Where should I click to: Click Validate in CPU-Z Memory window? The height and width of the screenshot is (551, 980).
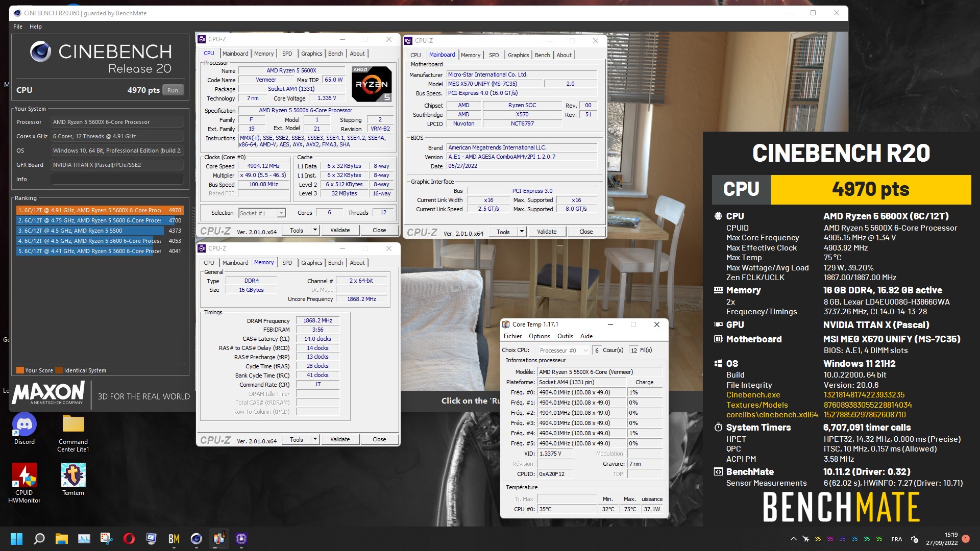point(340,439)
